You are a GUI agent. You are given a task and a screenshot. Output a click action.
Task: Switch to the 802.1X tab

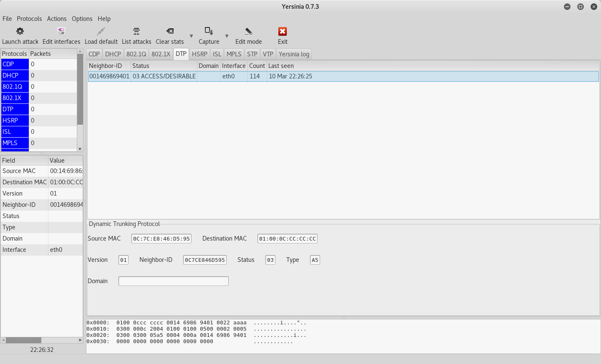(x=161, y=54)
